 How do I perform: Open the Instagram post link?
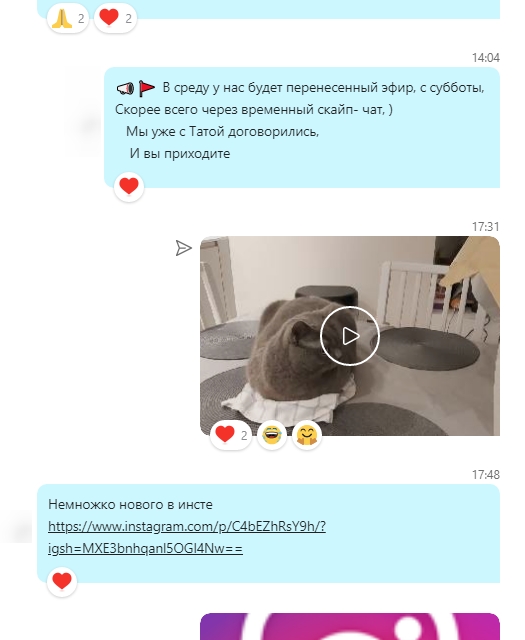click(x=187, y=537)
